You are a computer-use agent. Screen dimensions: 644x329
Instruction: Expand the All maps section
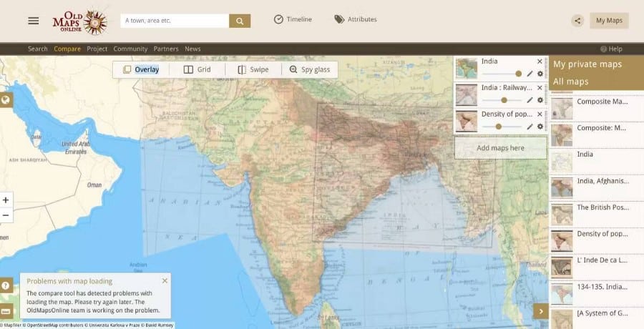(x=571, y=82)
